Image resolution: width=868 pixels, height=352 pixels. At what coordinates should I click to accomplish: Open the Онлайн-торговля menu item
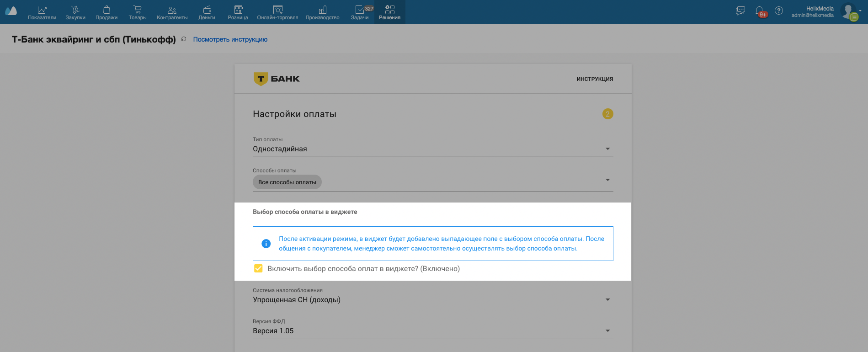coord(277,12)
